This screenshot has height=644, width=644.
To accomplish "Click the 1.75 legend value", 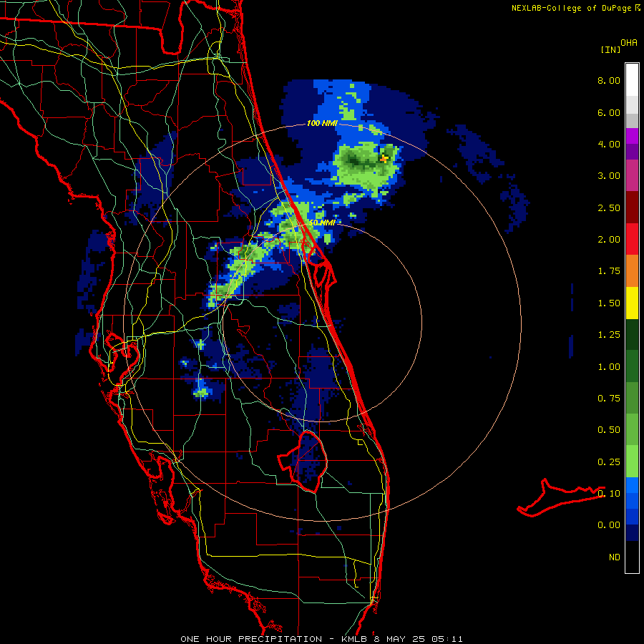I will 609,271.
